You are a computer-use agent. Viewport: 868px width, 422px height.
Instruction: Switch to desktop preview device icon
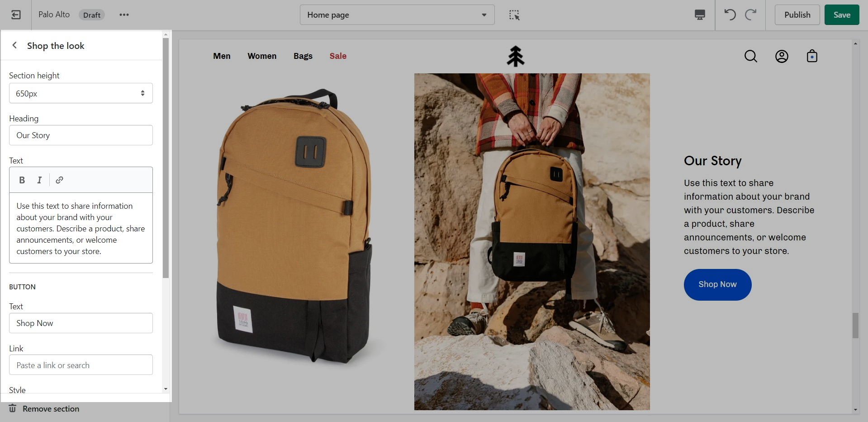click(699, 15)
